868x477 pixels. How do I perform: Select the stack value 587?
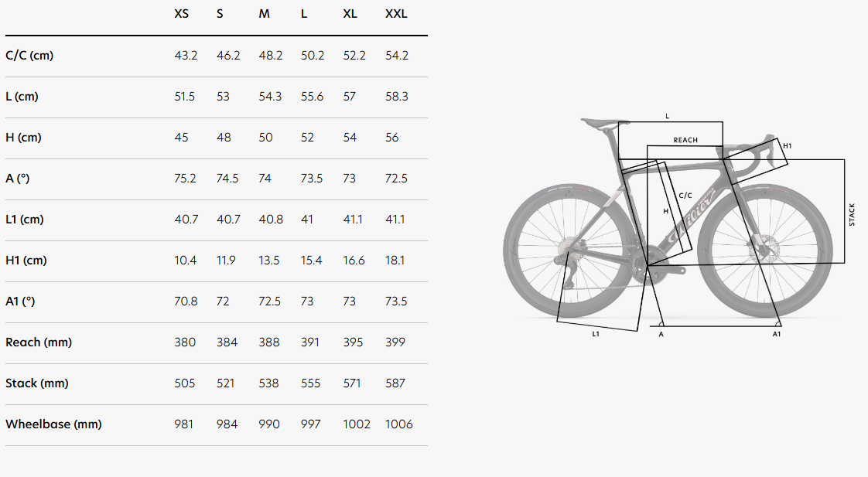click(395, 383)
